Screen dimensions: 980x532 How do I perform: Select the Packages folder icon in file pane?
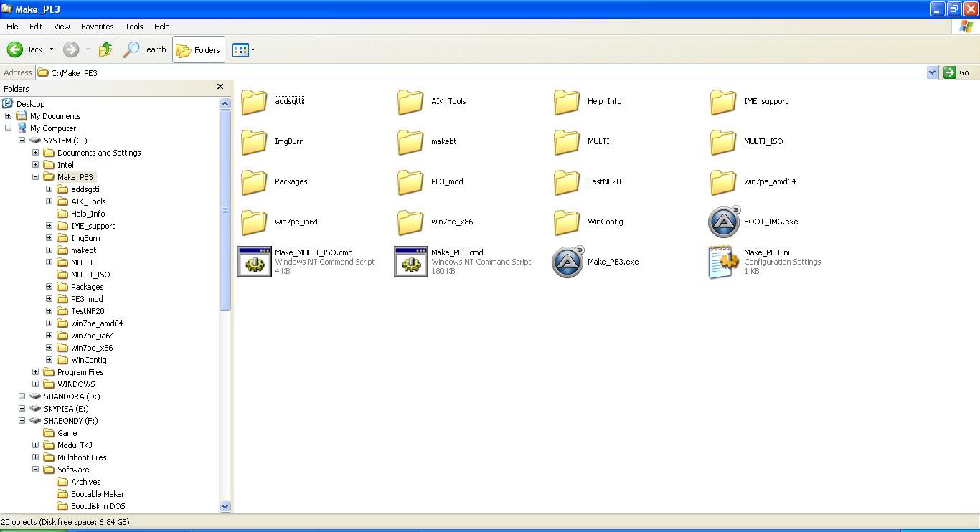255,181
